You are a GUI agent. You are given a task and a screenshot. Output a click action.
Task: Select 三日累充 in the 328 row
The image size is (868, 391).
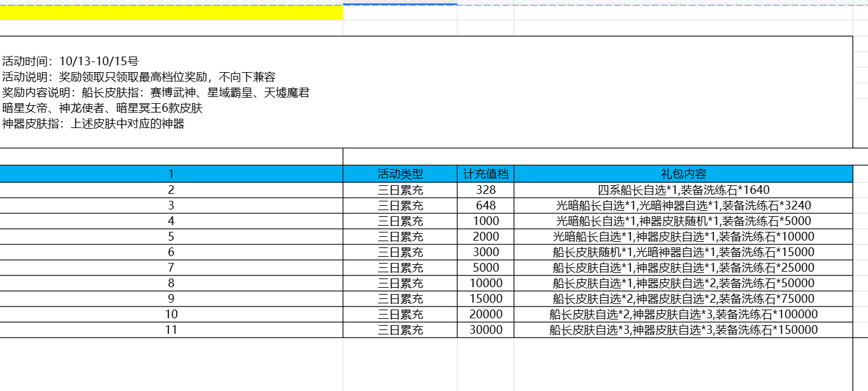pos(400,190)
